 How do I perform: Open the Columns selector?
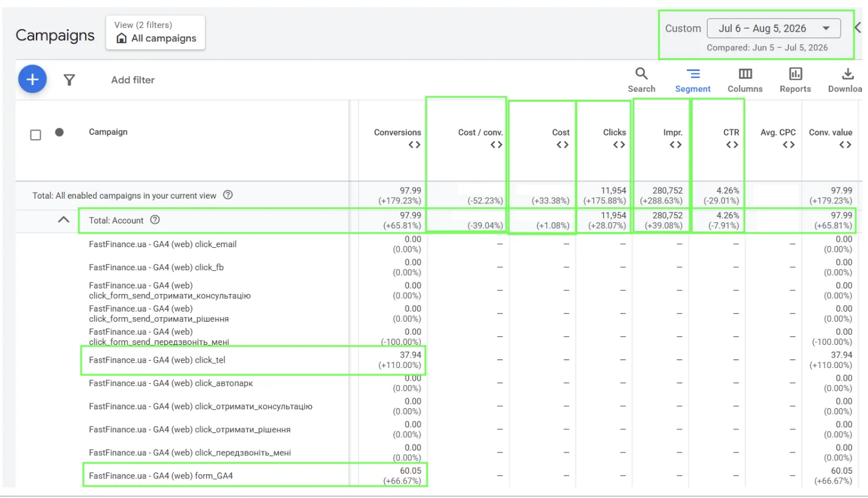tap(745, 80)
